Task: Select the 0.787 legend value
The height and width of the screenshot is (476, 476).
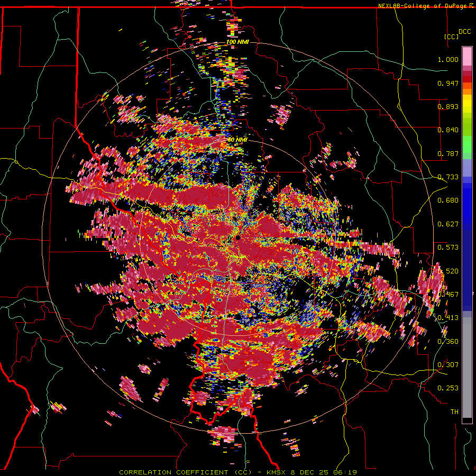Action: point(448,153)
